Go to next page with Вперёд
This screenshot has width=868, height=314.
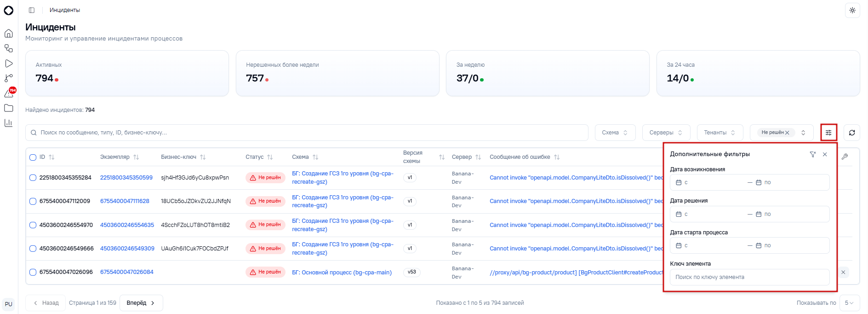pos(141,303)
